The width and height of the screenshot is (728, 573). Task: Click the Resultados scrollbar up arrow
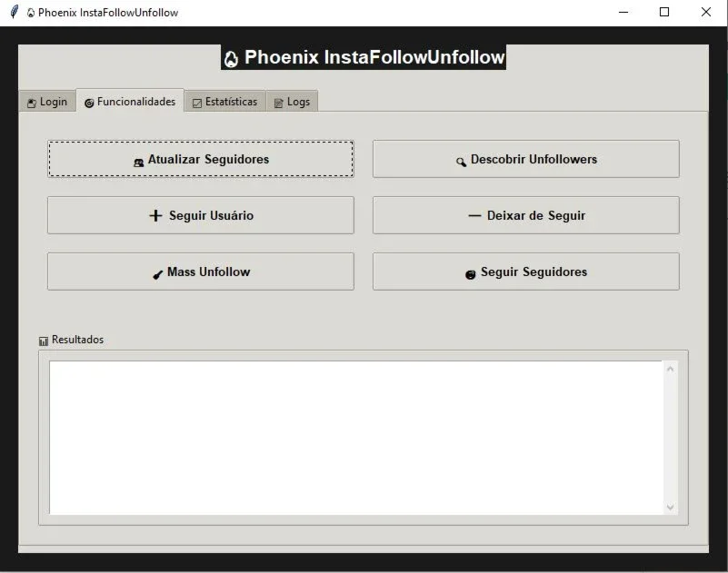pos(670,369)
